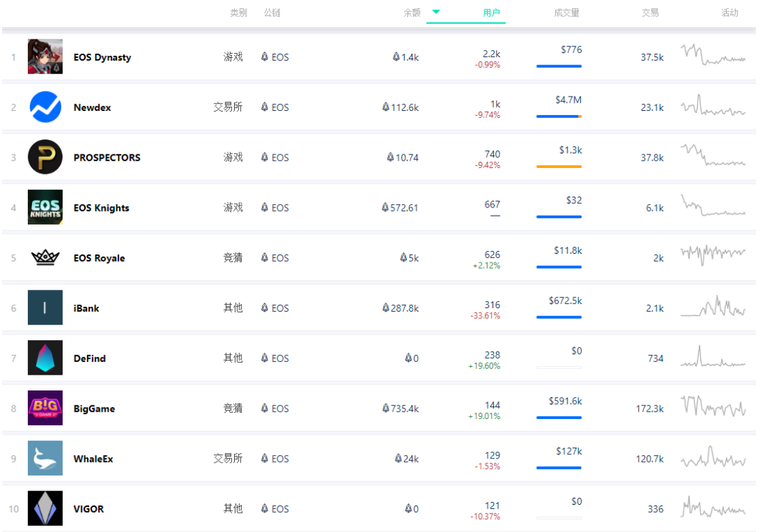Click the EOS chain icon in PROSPECTORS row

pyautogui.click(x=265, y=157)
